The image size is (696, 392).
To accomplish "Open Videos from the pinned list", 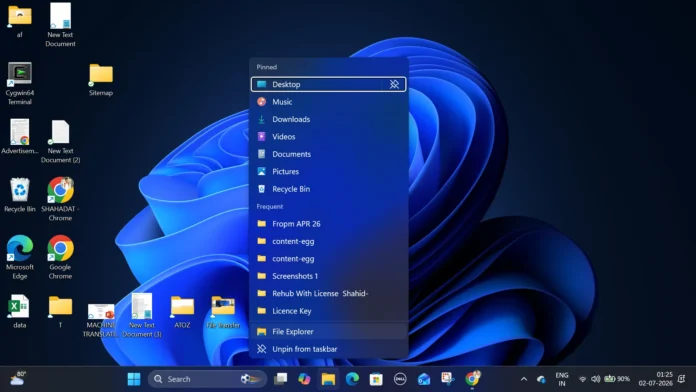I will pyautogui.click(x=328, y=136).
